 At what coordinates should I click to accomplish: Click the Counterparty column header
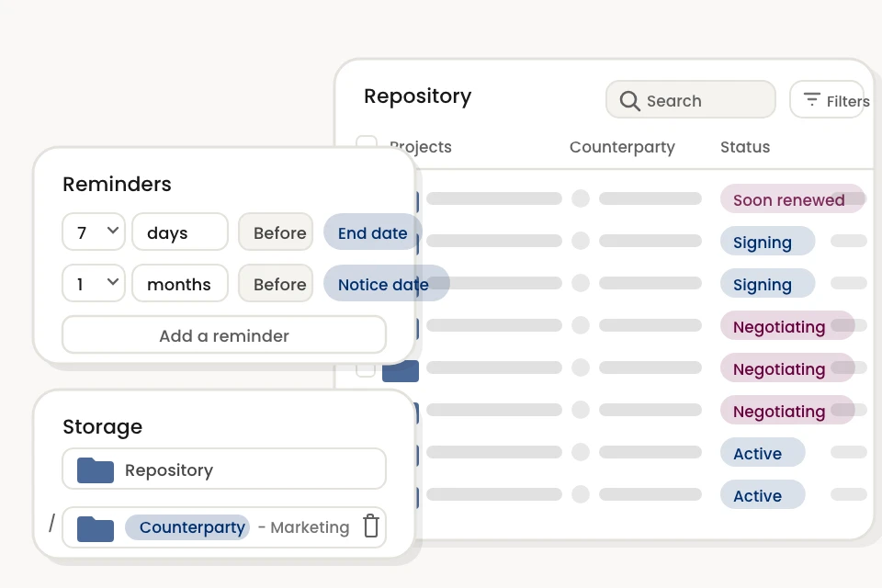pos(622,147)
